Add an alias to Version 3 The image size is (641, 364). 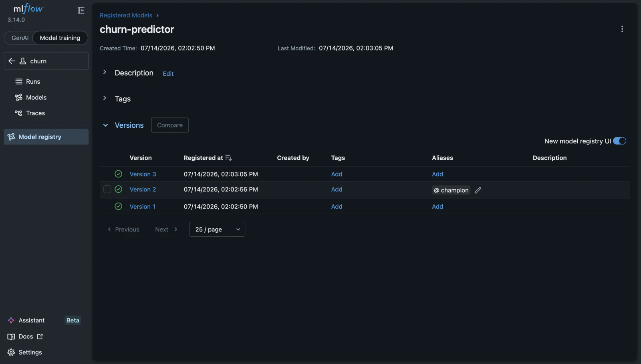437,174
